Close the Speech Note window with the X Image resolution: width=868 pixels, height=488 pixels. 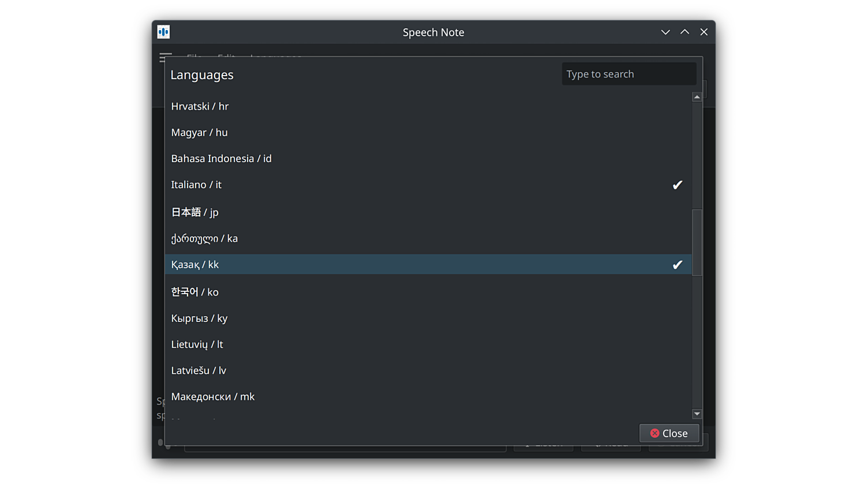point(704,32)
